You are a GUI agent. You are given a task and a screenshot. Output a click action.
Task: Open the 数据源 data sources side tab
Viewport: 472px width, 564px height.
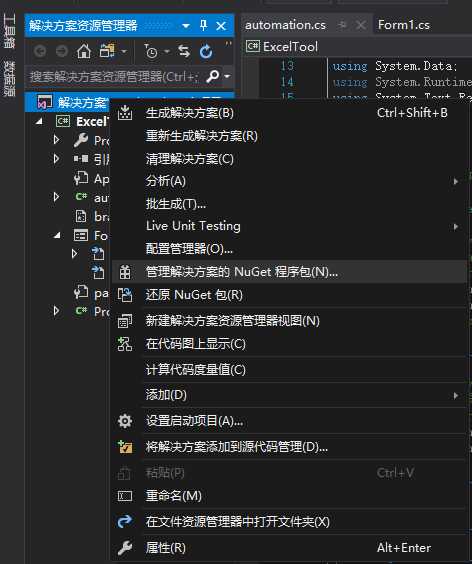(x=9, y=79)
